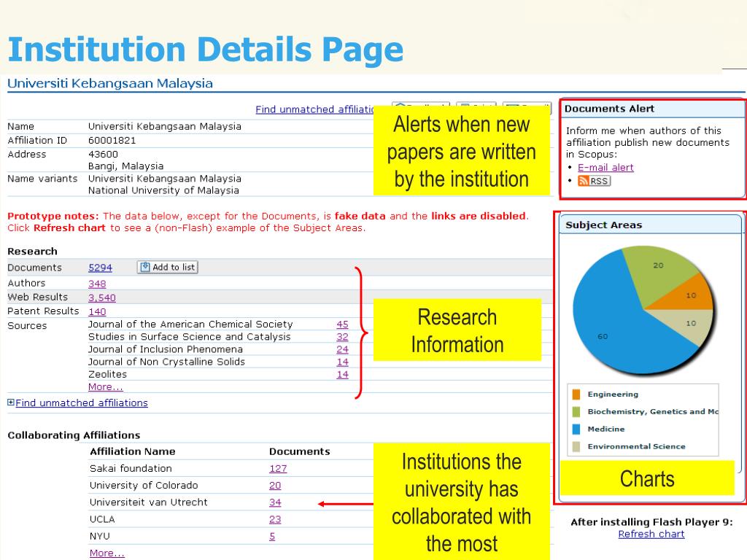Click the orange Engineering pie slice
The height and width of the screenshot is (560, 747).
click(x=689, y=295)
